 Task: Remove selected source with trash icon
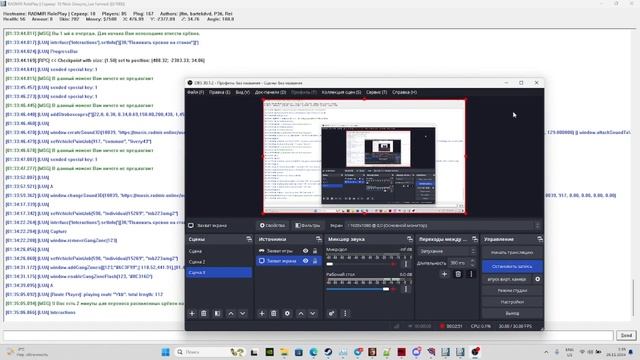pos(274,313)
